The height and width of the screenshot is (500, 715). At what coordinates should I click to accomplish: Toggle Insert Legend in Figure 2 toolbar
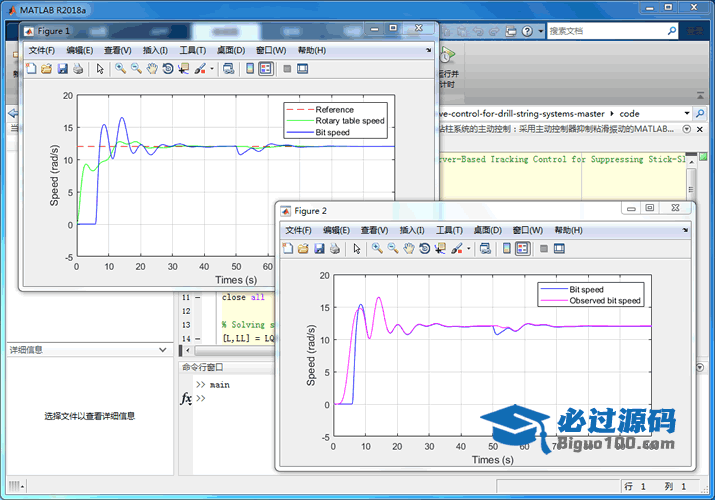click(x=523, y=248)
